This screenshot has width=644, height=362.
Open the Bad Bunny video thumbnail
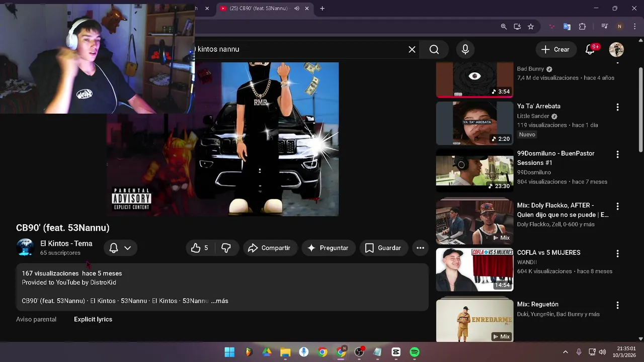click(474, 79)
